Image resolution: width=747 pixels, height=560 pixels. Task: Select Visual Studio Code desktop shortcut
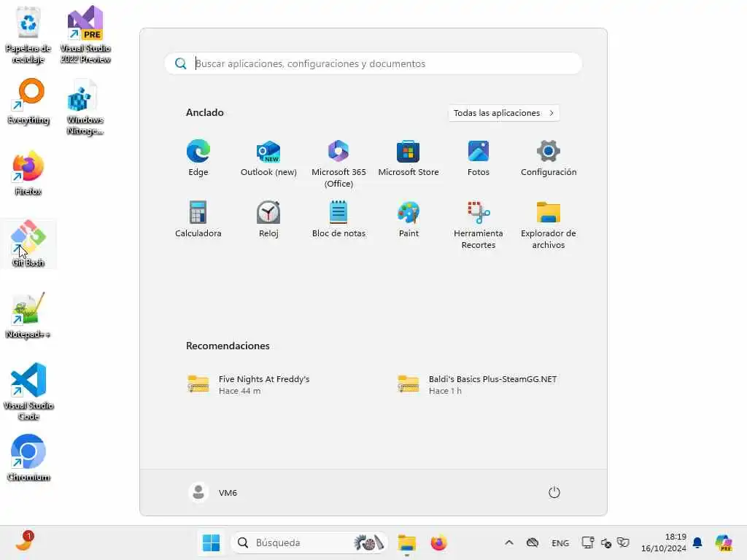tap(28, 392)
